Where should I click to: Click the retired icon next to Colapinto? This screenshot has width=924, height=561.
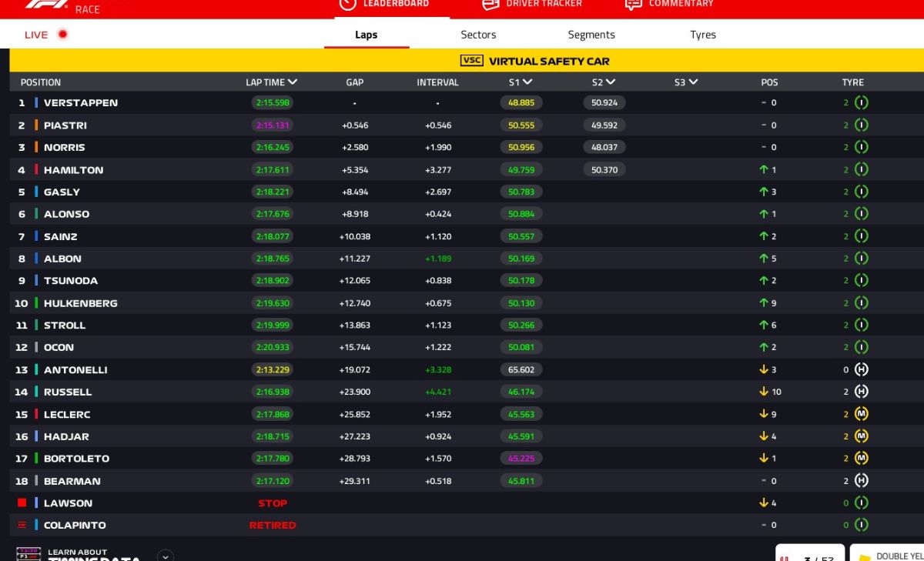click(x=22, y=525)
